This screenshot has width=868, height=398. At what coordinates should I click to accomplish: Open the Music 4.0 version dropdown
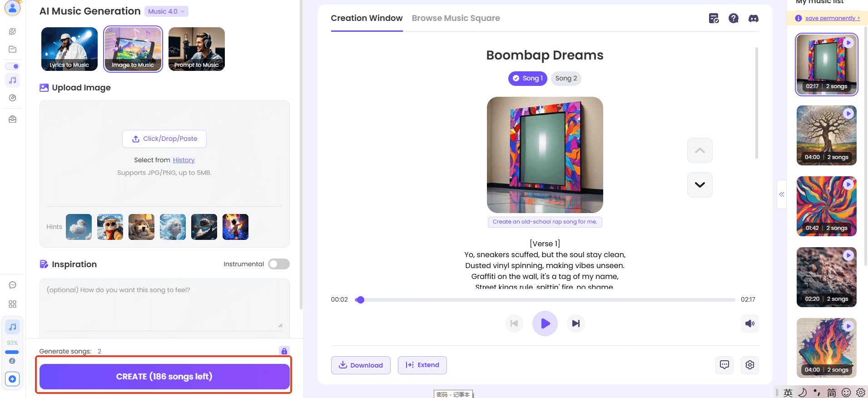click(166, 11)
